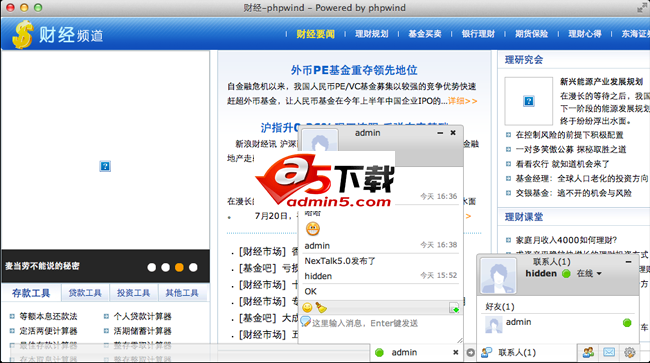Open messages envelope icon in bottom bar
This screenshot has width=650, height=363.
(x=609, y=352)
